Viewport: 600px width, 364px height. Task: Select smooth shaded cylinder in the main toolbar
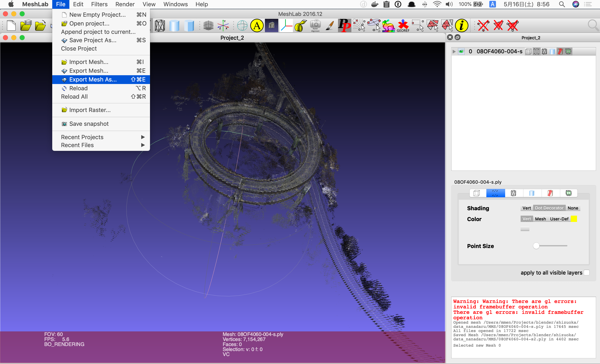174,25
